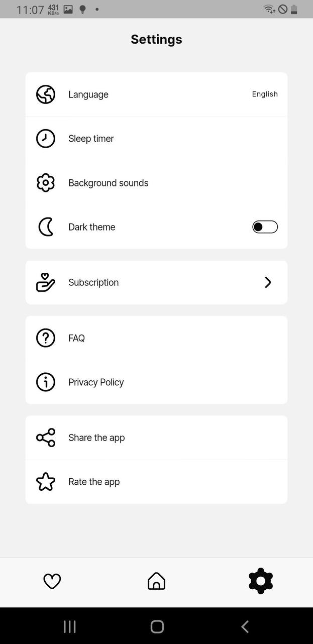
Task: Select the Background sounds flower icon
Action: click(x=46, y=182)
